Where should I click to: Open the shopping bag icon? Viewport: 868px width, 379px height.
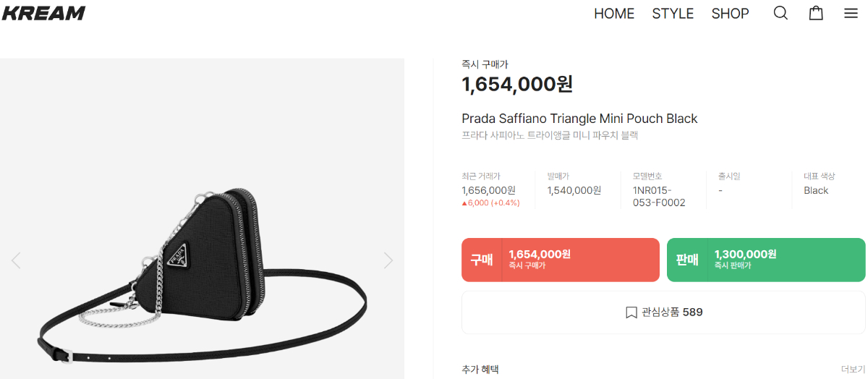click(816, 13)
